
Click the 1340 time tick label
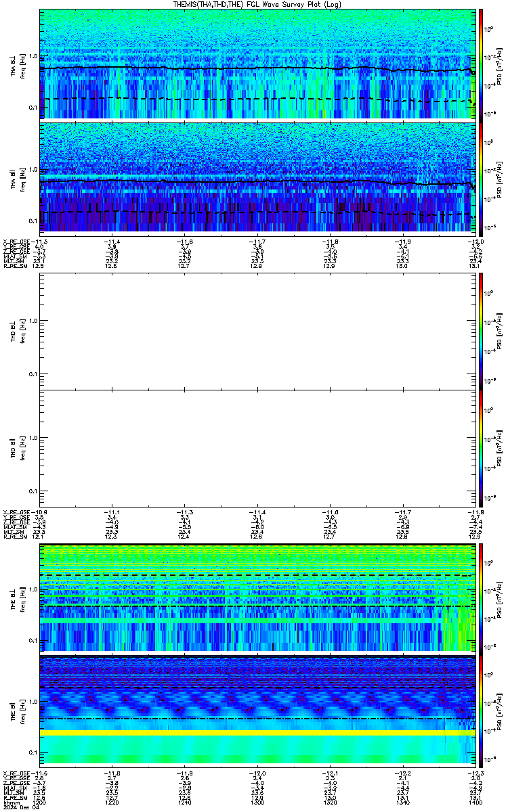[x=403, y=803]
